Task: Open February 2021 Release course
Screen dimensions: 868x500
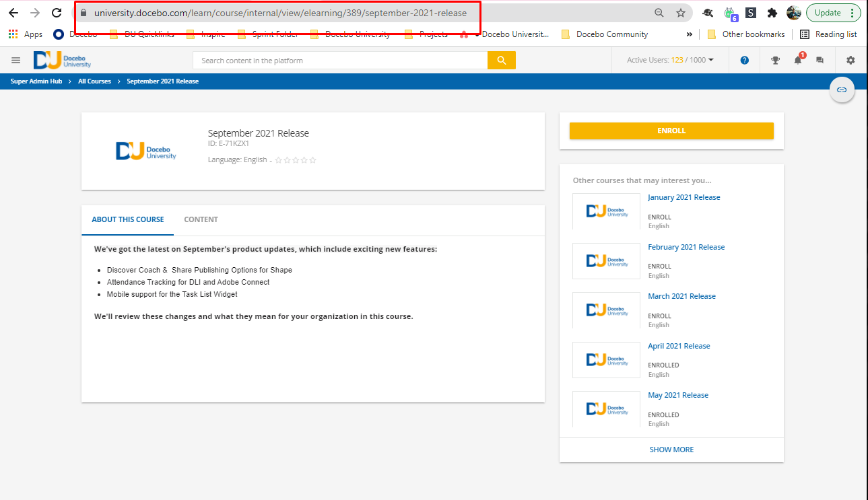Action: [686, 247]
